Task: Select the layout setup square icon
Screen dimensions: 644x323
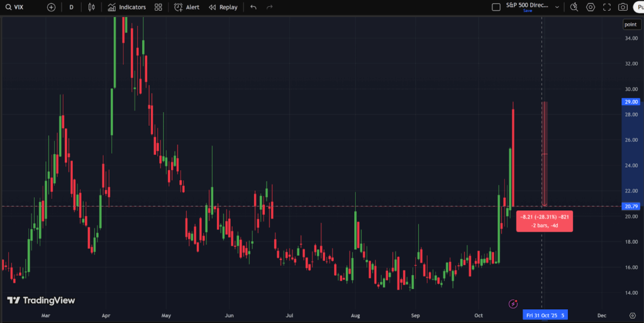Action: 496,7
